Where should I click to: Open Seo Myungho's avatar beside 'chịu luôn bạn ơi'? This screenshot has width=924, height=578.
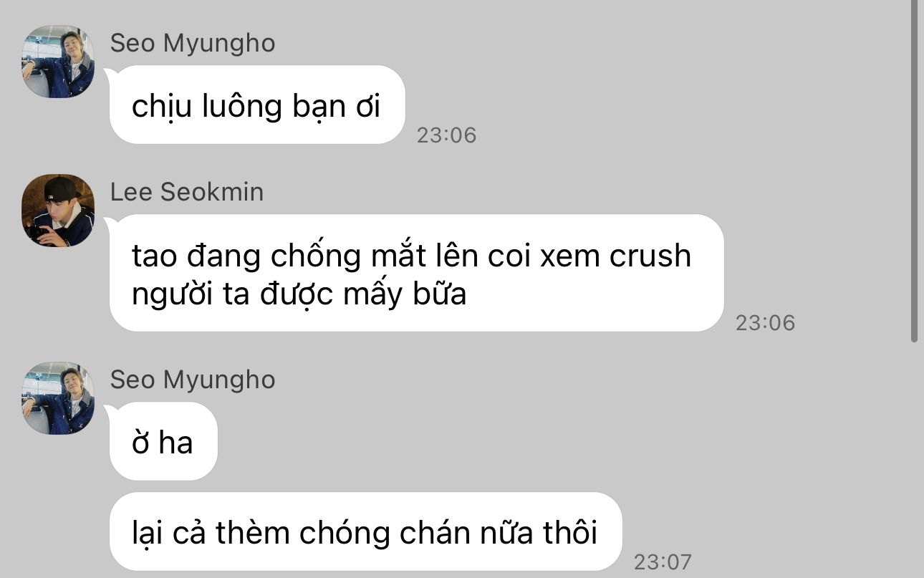click(x=58, y=62)
